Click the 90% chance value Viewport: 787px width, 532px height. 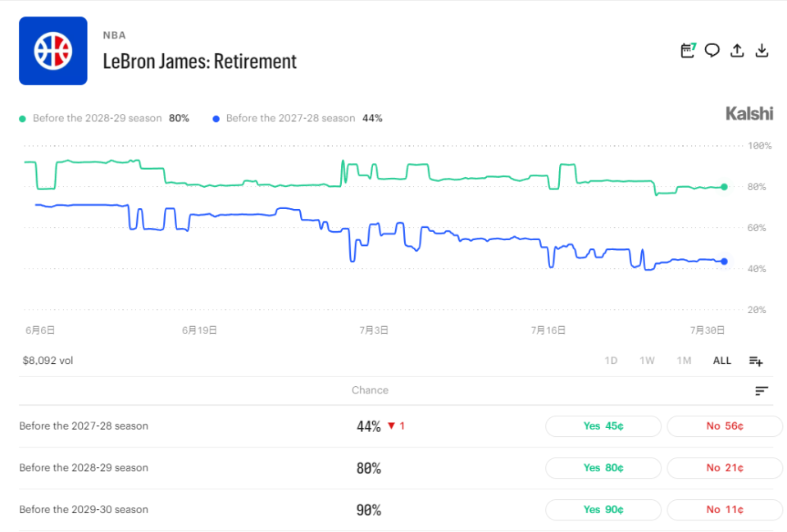(x=368, y=510)
